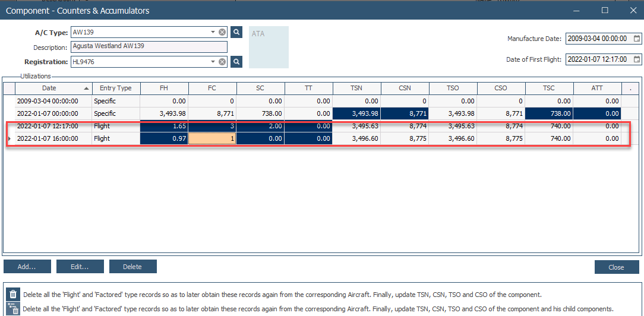Open the Manufacture Date calendar picker
This screenshot has width=644, height=316.
637,39
